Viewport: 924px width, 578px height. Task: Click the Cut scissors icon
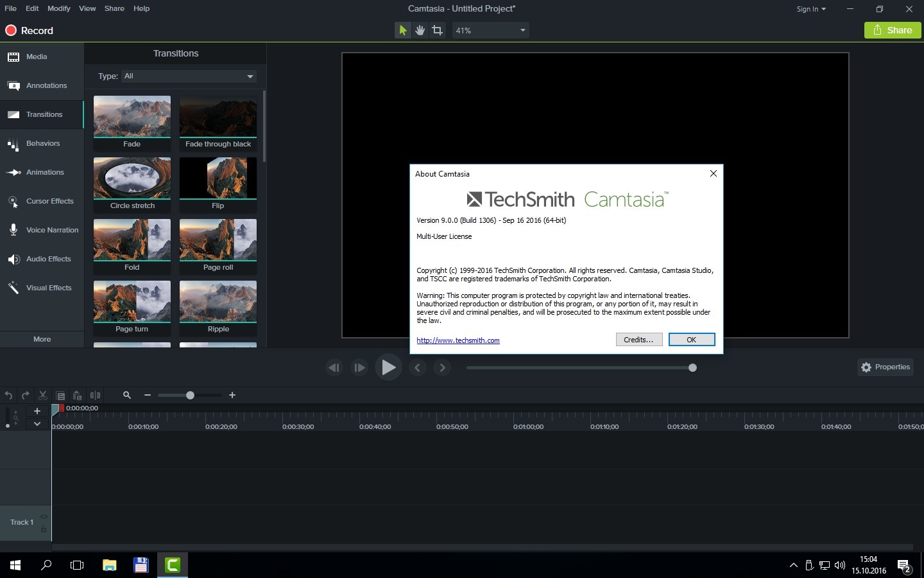[x=43, y=396]
